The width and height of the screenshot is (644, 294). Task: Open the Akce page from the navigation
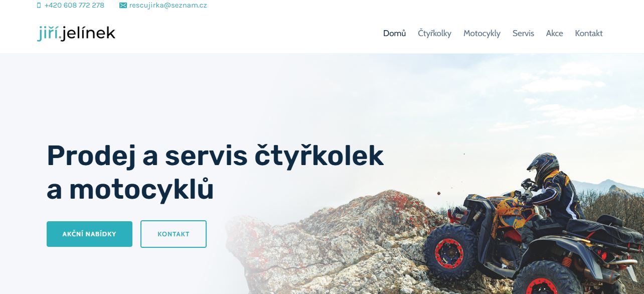(554, 33)
